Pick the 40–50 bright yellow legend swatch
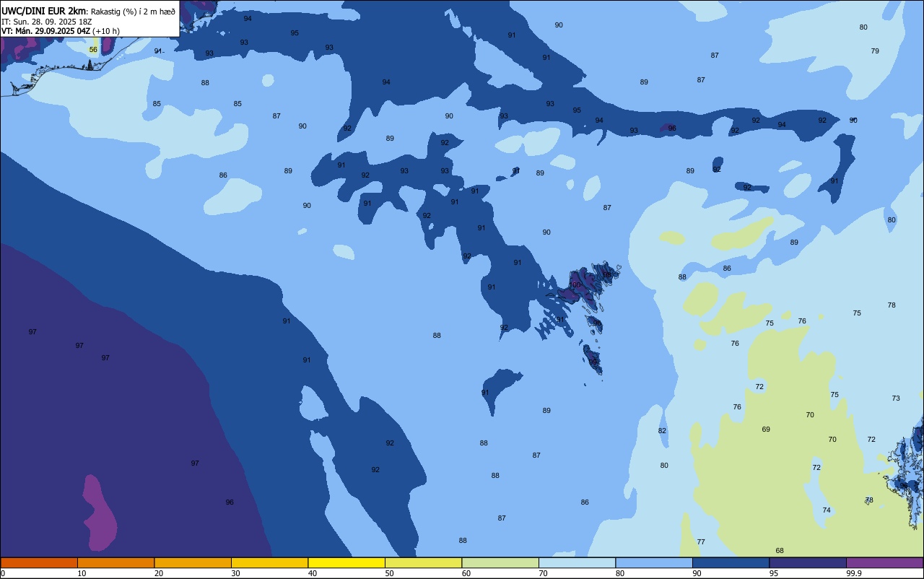 tap(346, 562)
